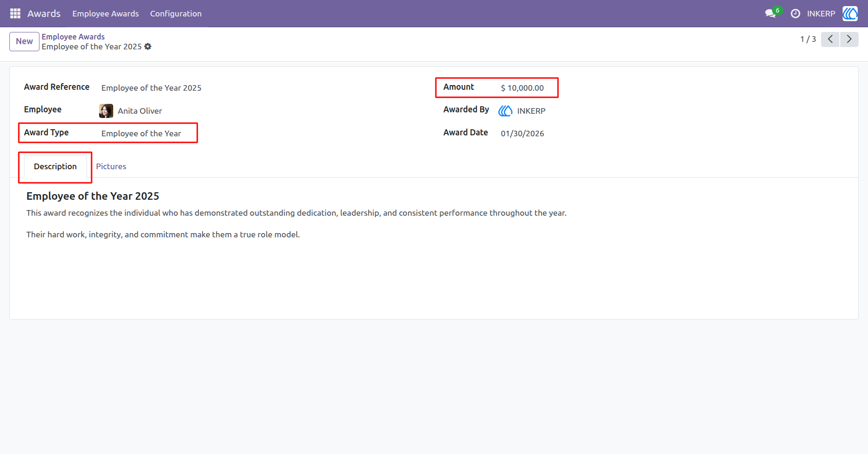
Task: Click the description heading Employee of the Year 2025
Action: tap(93, 196)
